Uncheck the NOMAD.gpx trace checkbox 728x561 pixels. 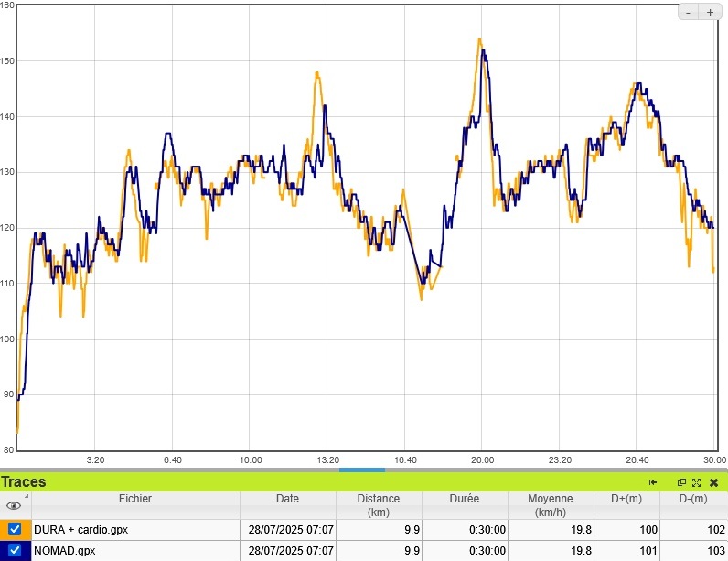point(15,551)
